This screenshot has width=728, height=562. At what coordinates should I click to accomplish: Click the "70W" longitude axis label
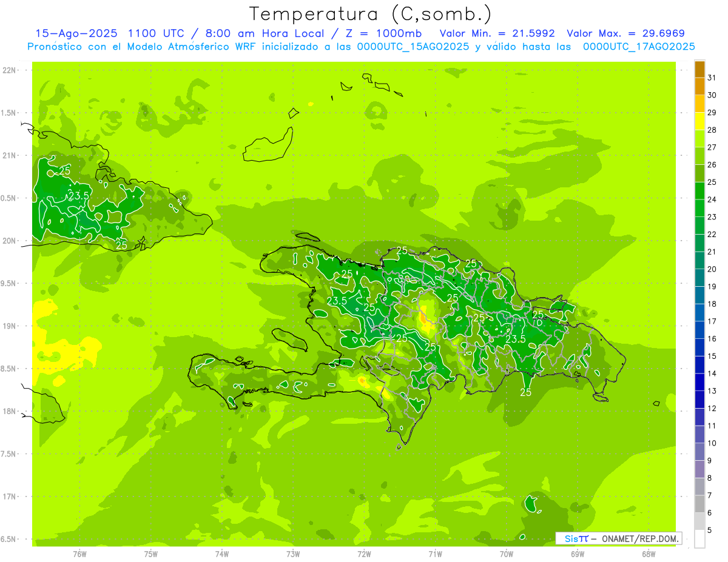pos(507,554)
